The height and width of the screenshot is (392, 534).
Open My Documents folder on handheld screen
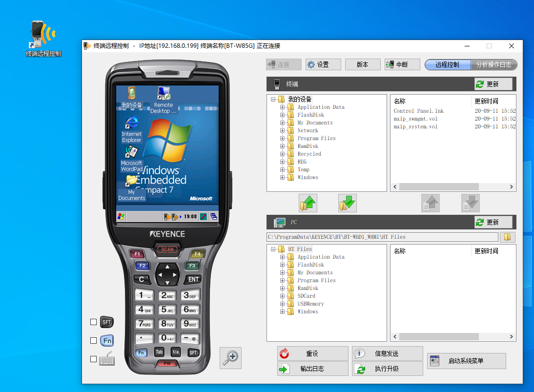point(132,188)
